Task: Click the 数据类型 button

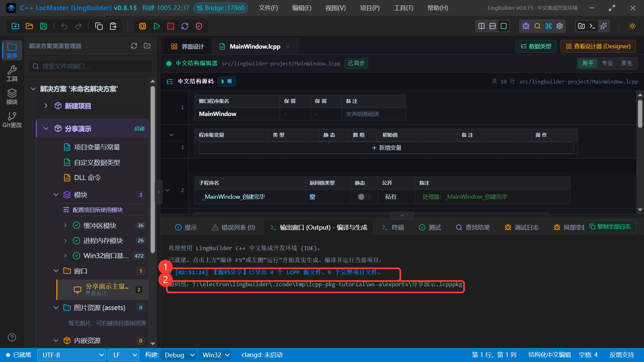Action: 536,46
